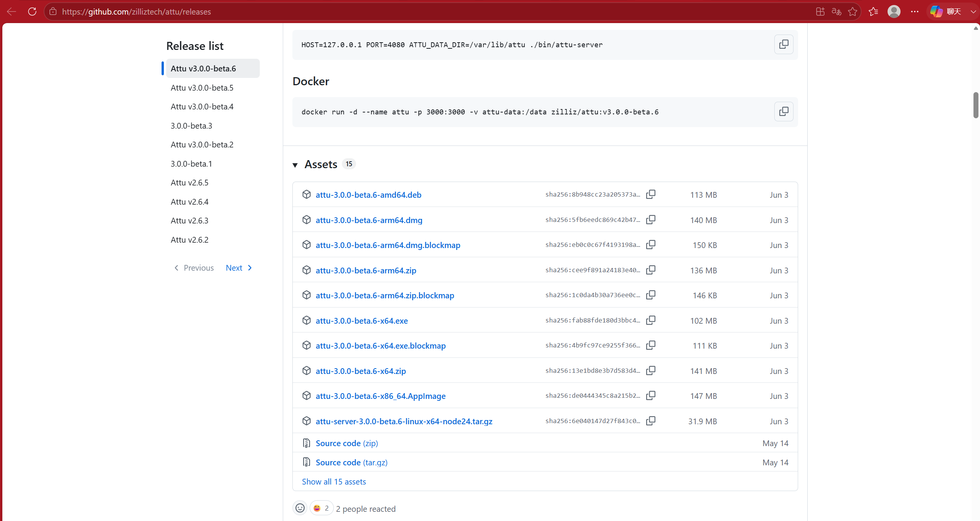The image size is (980, 521).
Task: Click the browser back arrow
Action: point(12,12)
